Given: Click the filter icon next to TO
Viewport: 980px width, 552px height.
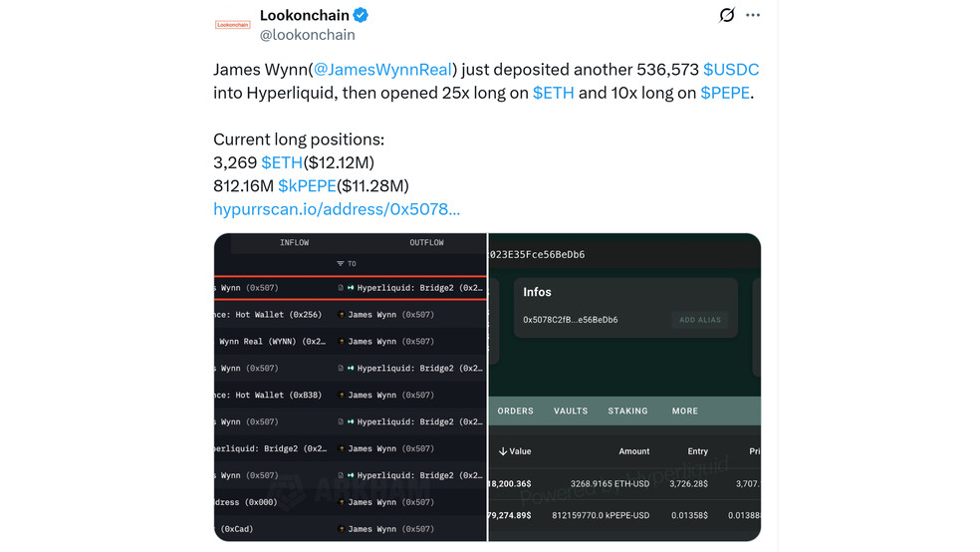Looking at the screenshot, I should click(340, 264).
